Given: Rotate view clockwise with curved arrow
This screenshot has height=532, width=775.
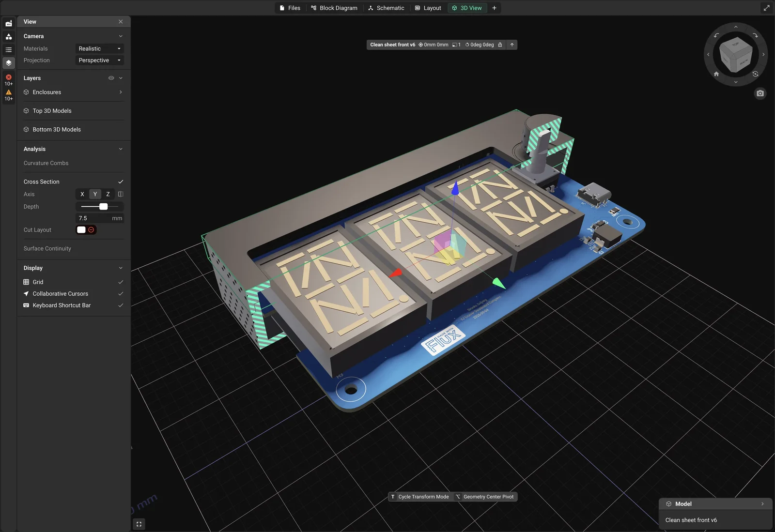Looking at the screenshot, I should point(755,35).
